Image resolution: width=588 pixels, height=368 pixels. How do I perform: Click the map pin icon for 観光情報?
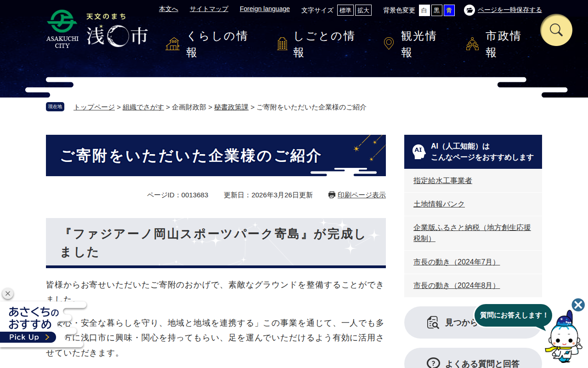[x=389, y=44]
